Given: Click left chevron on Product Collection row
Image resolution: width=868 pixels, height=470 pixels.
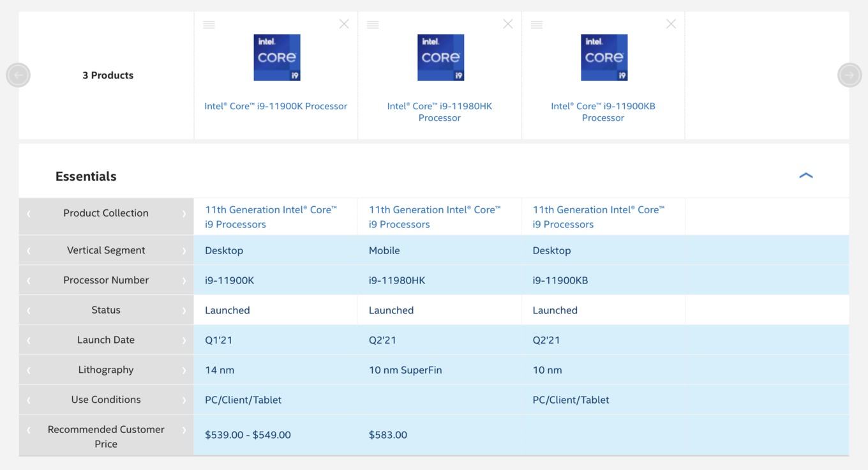Looking at the screenshot, I should pyautogui.click(x=29, y=213).
